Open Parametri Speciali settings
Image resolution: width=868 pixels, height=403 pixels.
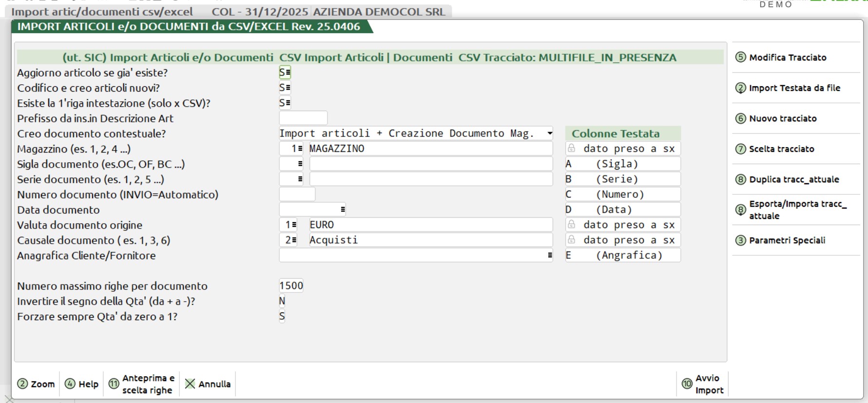787,240
